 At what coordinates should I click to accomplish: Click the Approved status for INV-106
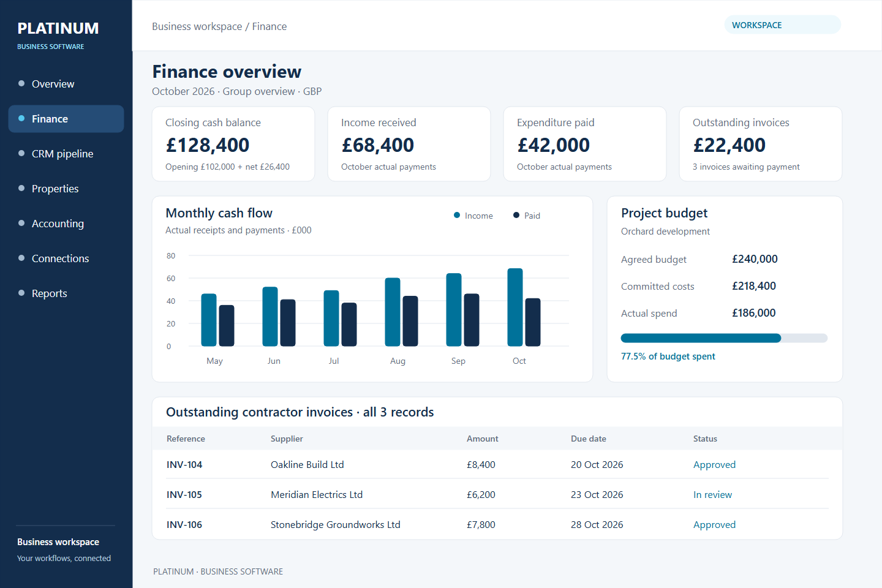[x=714, y=525]
